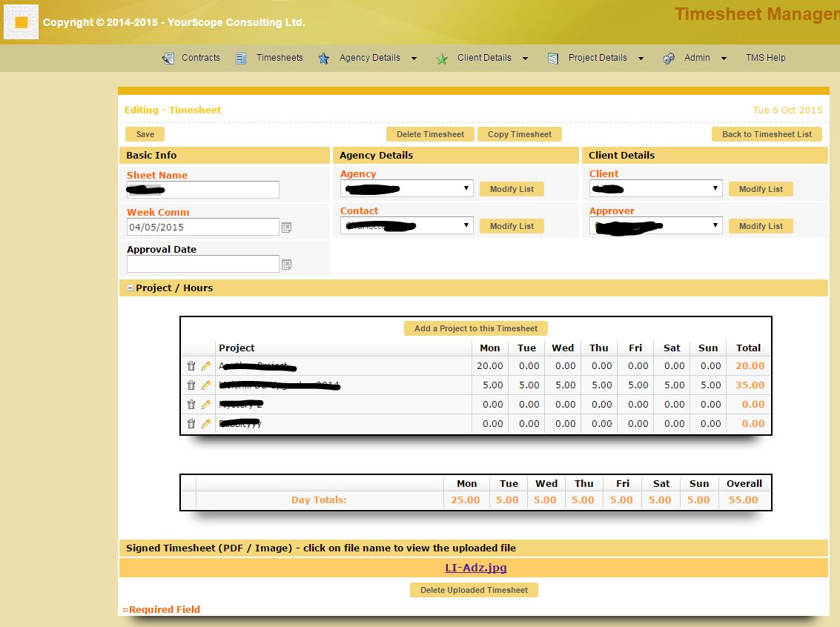Screen dimensions: 840x627
Task: Open the LI-Adz.jpg file link
Action: tap(476, 568)
